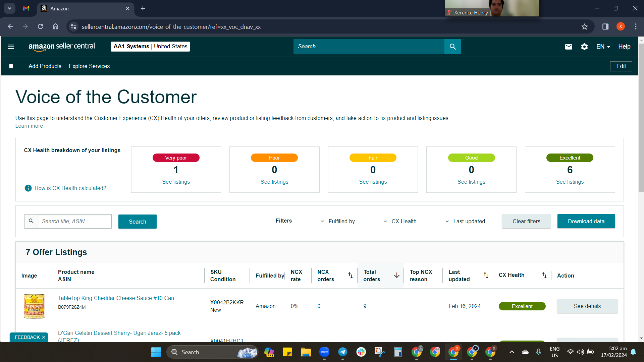This screenshot has width=644, height=362.
Task: Open the Explore Services menu item
Action: coord(89,66)
